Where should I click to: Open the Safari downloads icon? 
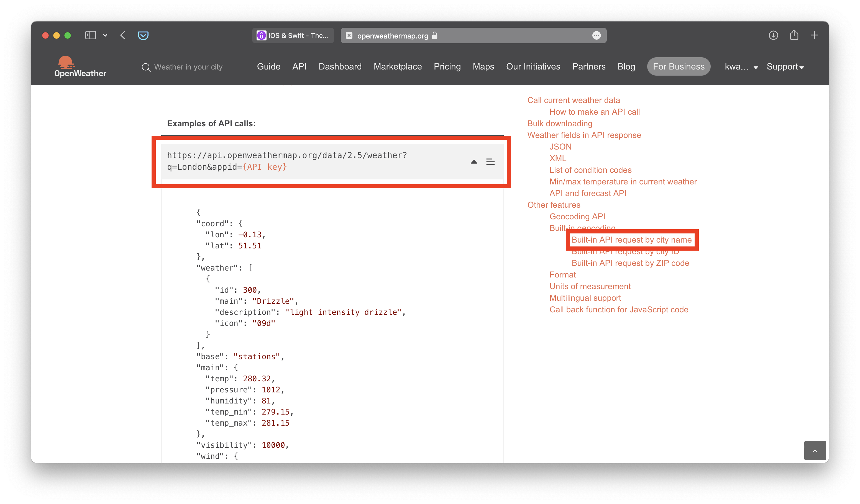point(773,35)
